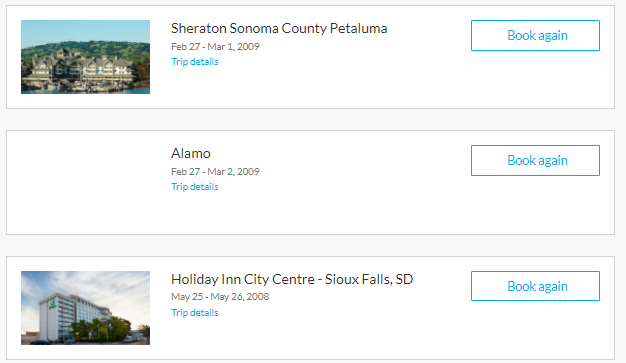Image resolution: width=626 pixels, height=363 pixels.
Task: Click the Holiday Inn building photo thumbnail
Action: pyautogui.click(x=85, y=308)
